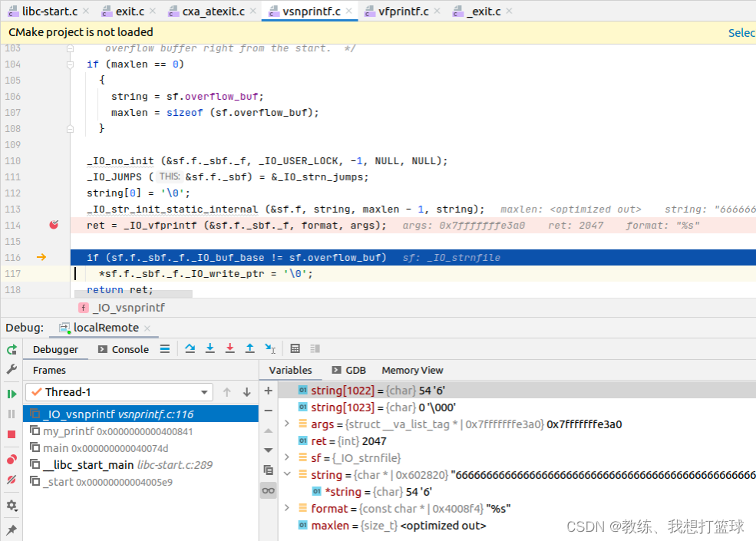Select my_printf stack frame
Image resolution: width=756 pixels, height=541 pixels.
140,431
